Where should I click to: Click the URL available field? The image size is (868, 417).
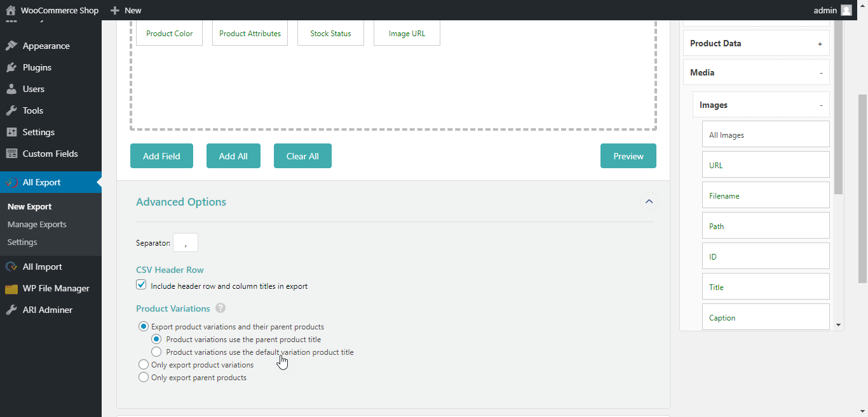click(x=766, y=165)
